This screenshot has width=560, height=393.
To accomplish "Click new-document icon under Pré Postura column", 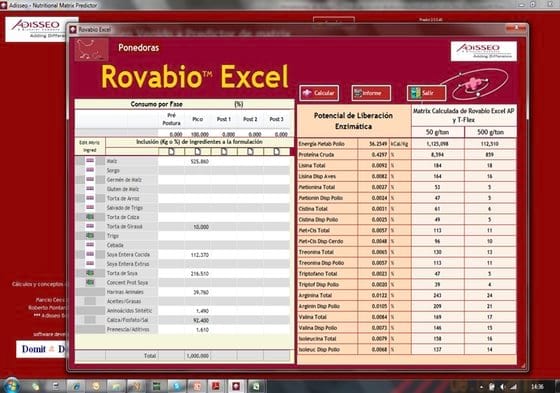I will 171,151.
